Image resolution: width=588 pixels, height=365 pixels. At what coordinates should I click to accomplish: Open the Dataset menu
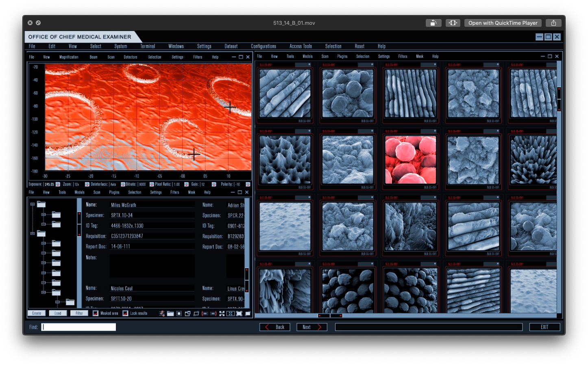coord(231,46)
